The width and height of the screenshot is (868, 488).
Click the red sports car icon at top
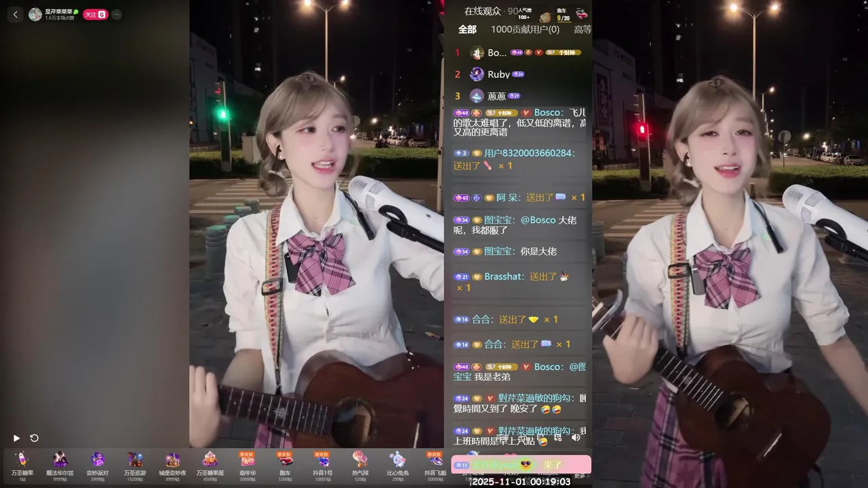581,13
